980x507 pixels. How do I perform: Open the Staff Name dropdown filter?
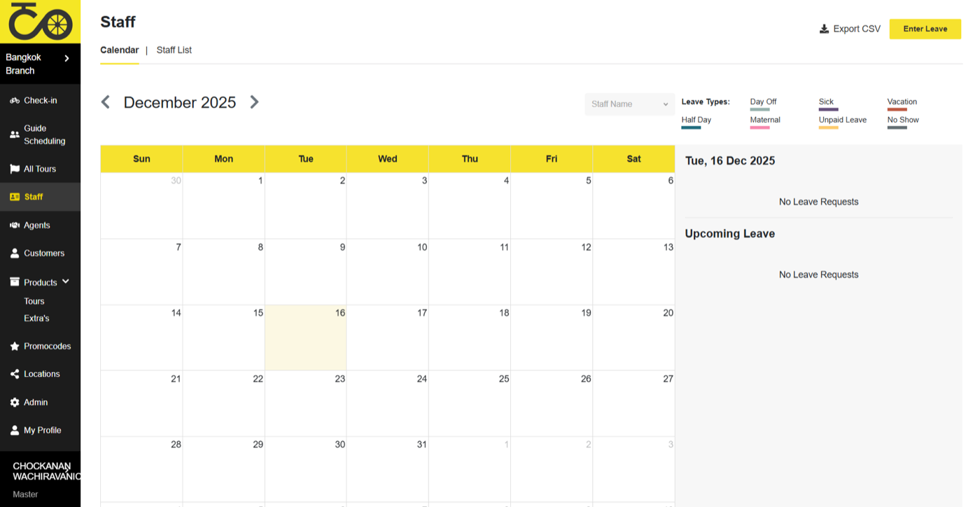pyautogui.click(x=629, y=104)
